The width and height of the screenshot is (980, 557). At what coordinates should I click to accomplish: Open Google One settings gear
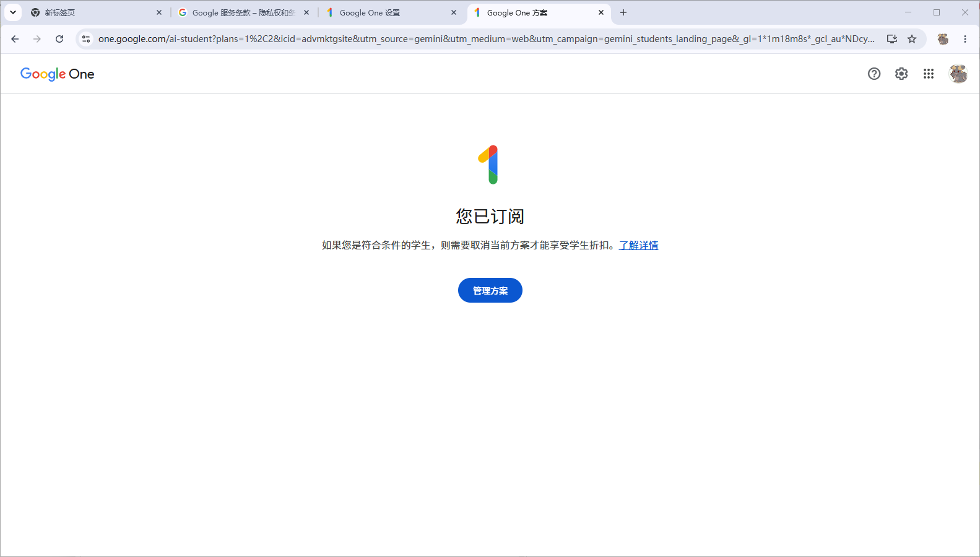click(901, 74)
